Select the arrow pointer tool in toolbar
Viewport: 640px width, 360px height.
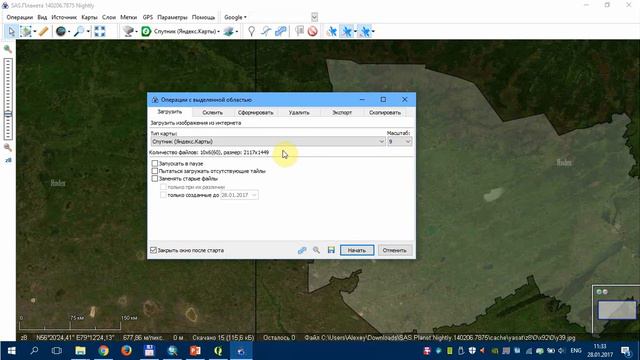coord(11,31)
